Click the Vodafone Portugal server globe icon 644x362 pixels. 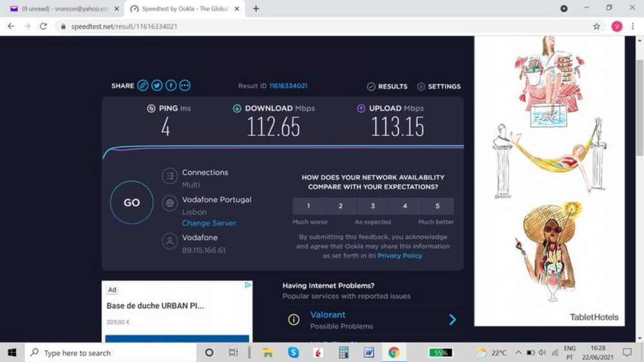click(x=169, y=203)
